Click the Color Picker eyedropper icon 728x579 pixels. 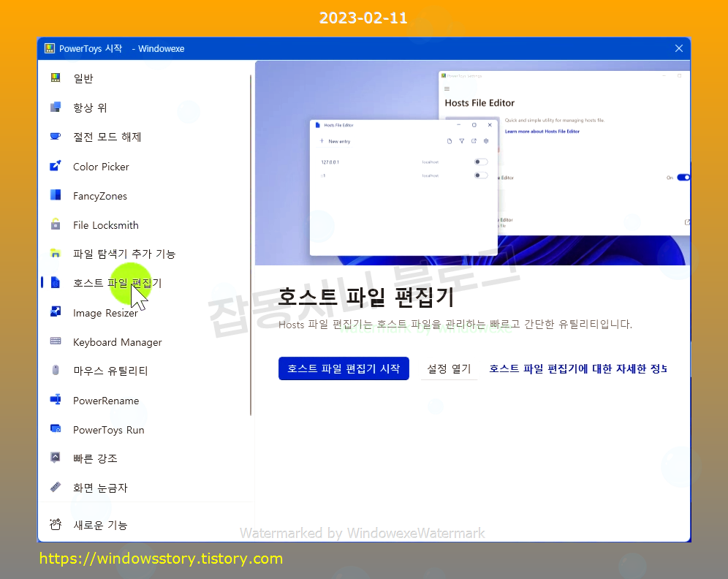point(56,166)
